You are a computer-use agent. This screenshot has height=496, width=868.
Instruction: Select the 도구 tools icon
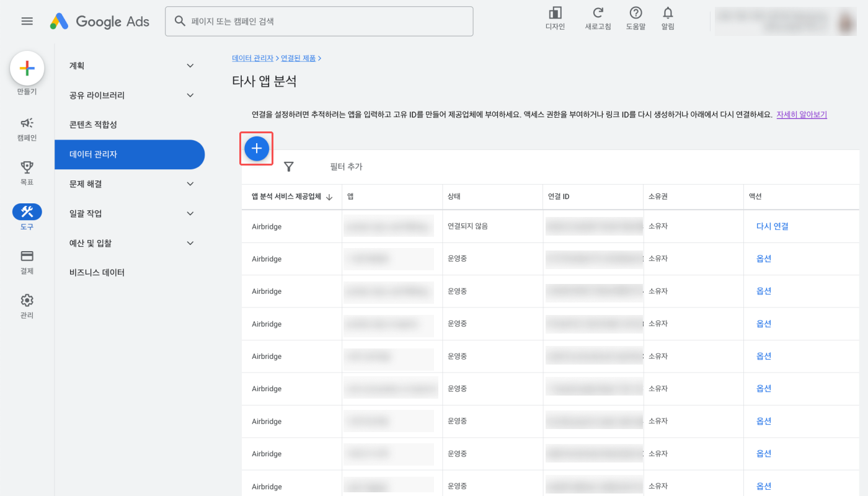(27, 211)
